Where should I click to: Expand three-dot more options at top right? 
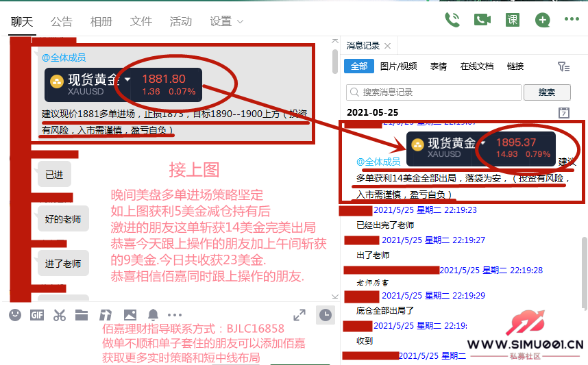pos(572,20)
